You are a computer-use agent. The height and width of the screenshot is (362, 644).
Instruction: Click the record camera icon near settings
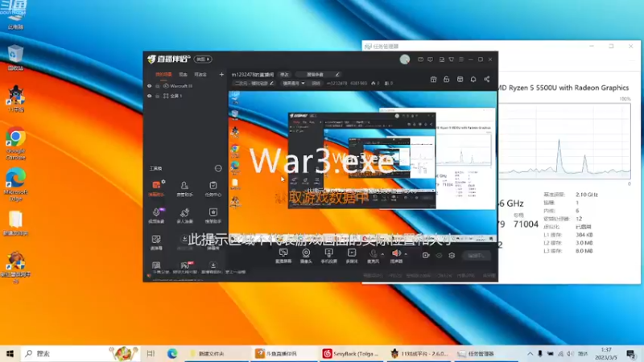[426, 255]
